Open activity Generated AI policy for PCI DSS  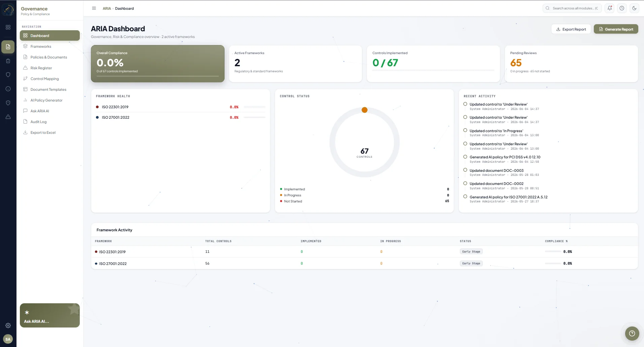tap(505, 157)
